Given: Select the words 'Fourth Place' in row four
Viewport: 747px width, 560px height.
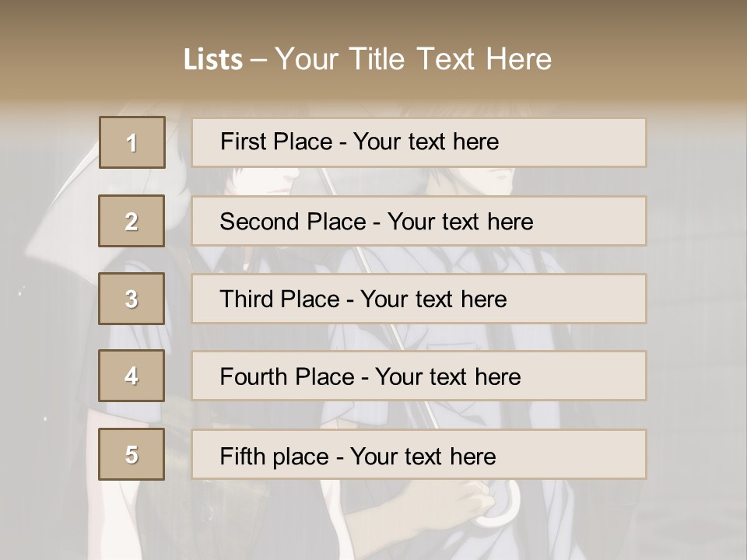Looking at the screenshot, I should [x=286, y=377].
